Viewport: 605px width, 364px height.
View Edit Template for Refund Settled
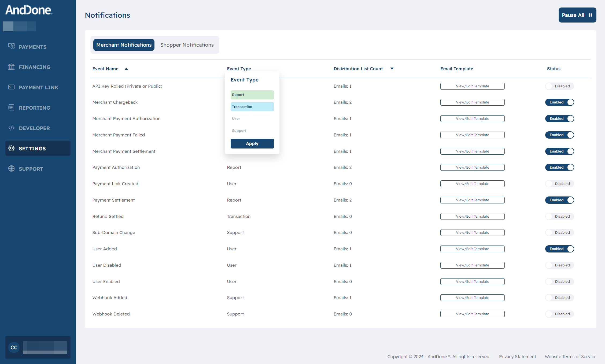point(472,216)
